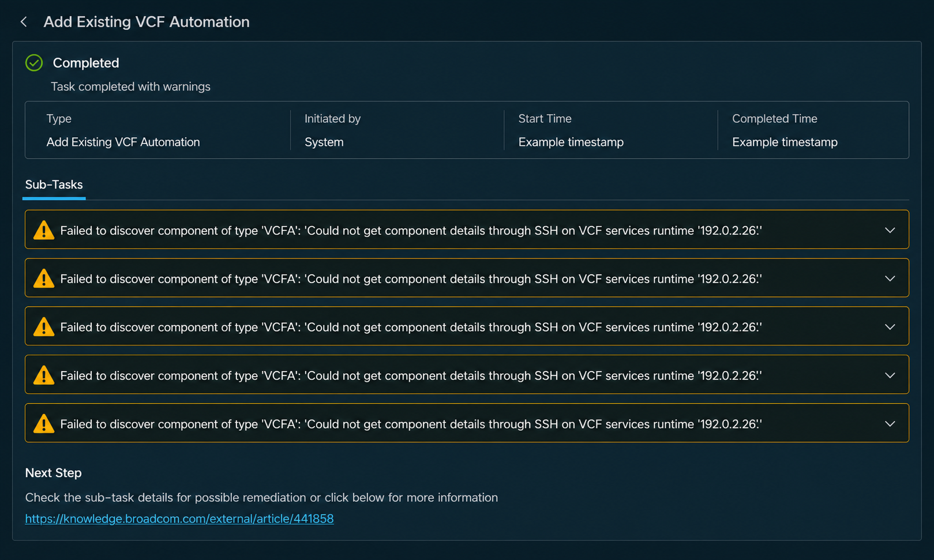Click 'Task completed with warnings' text

(x=130, y=87)
